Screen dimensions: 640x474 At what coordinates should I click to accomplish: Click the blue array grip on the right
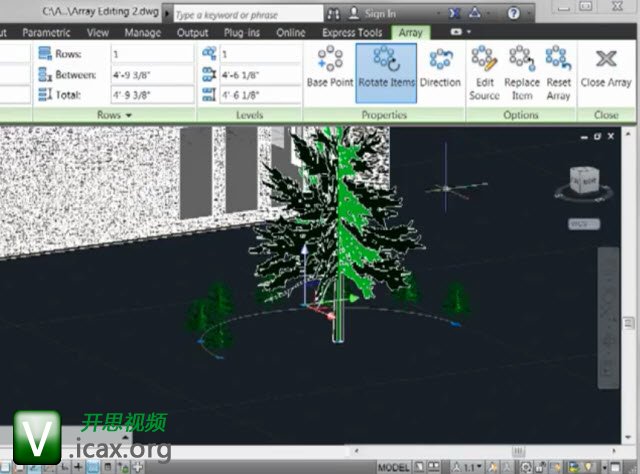(x=456, y=324)
